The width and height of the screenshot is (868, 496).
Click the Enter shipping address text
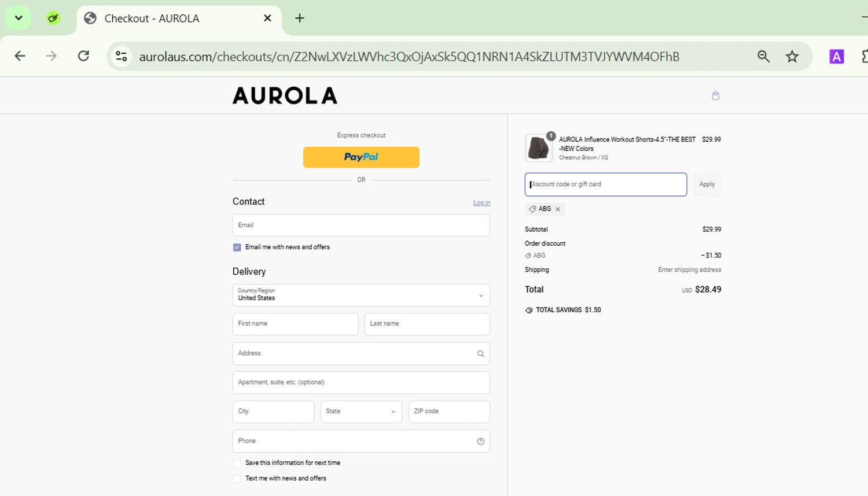point(689,270)
